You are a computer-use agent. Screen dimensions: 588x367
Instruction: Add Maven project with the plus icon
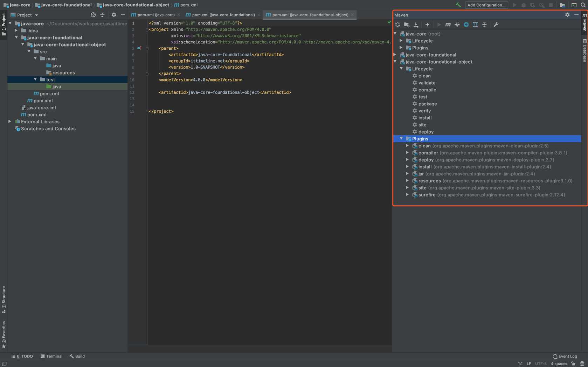click(427, 24)
